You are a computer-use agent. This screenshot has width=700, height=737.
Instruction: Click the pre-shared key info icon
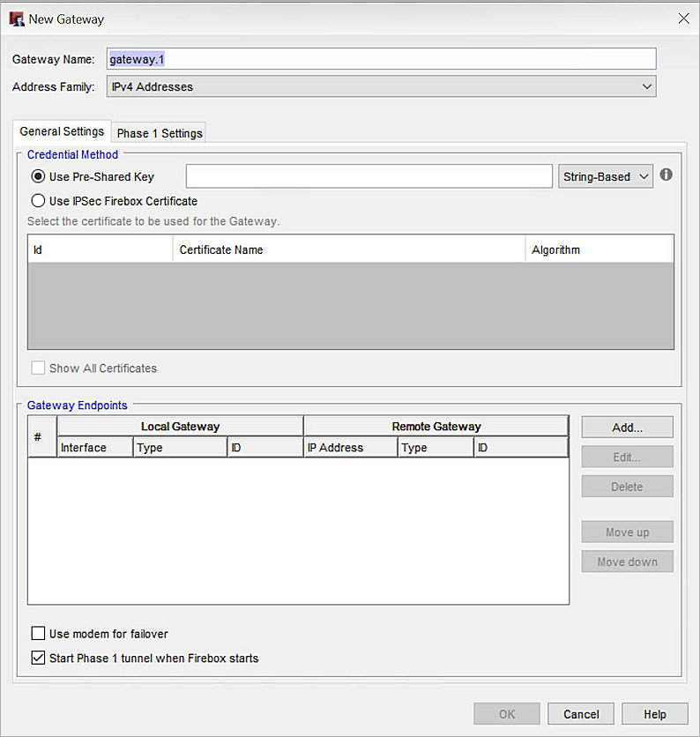click(x=666, y=175)
